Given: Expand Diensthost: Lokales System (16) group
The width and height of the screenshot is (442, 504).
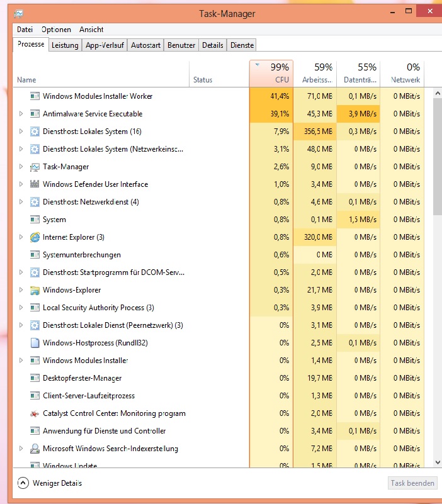Looking at the screenshot, I should [21, 131].
